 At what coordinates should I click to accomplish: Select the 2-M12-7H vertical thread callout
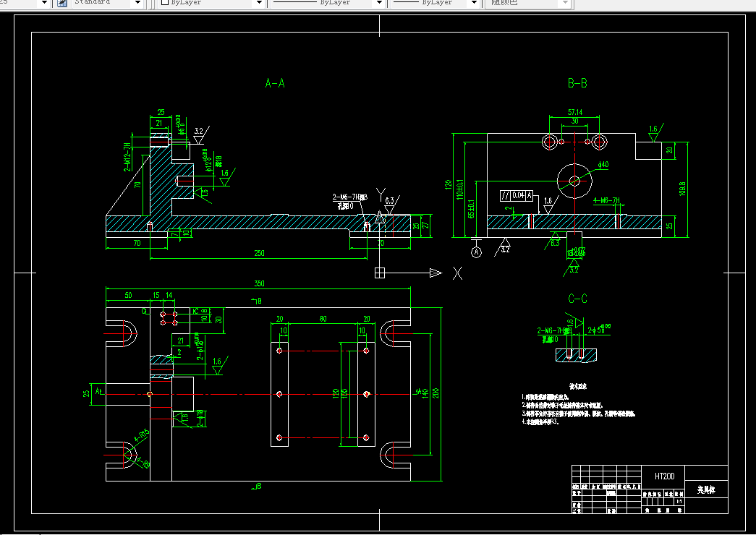click(127, 157)
